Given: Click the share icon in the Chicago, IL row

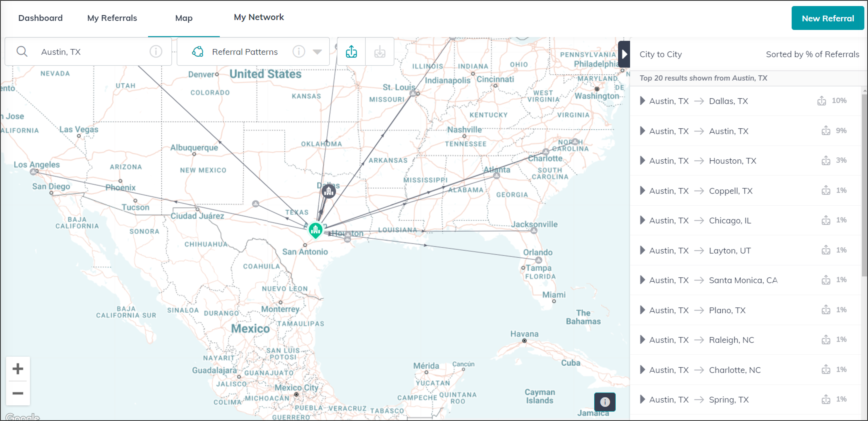Looking at the screenshot, I should (826, 220).
